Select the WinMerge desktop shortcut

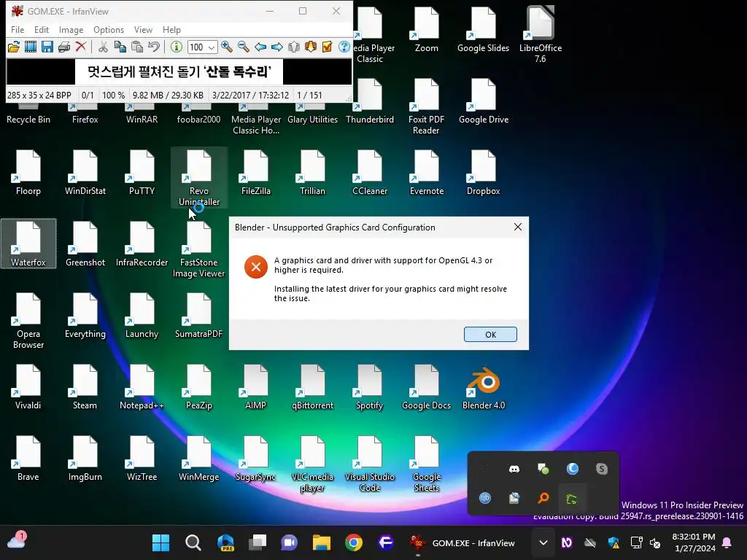pos(198,459)
